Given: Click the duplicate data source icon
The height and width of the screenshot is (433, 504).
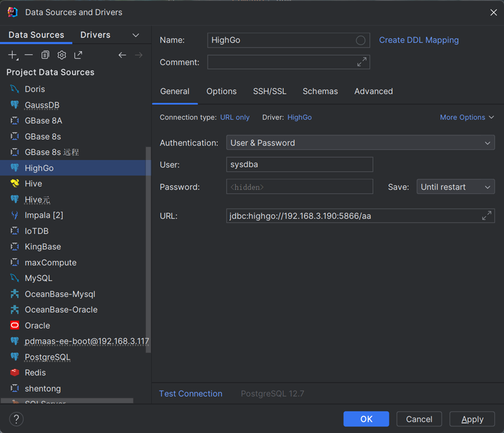Looking at the screenshot, I should [x=45, y=55].
